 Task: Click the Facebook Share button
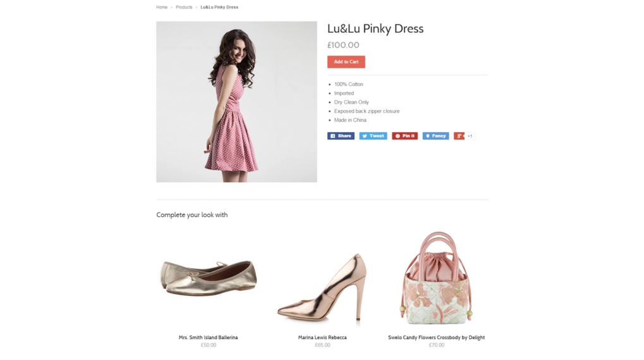(341, 136)
